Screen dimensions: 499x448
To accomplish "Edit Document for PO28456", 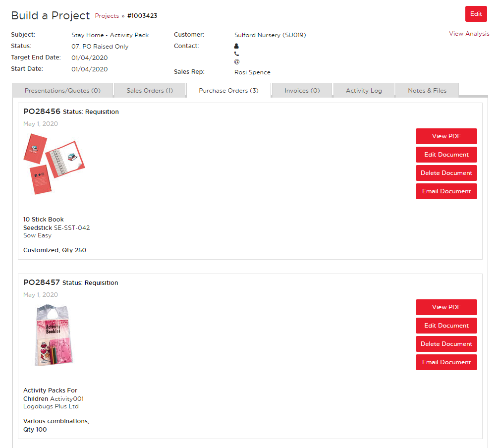I will coord(446,155).
